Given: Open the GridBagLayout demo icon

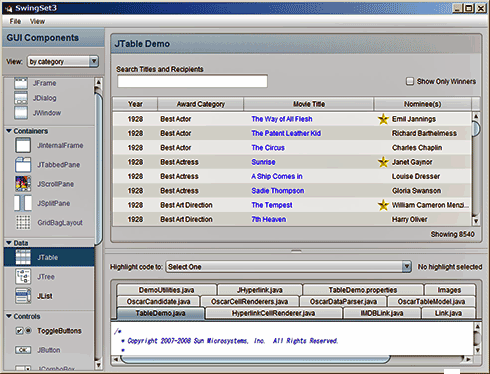Looking at the screenshot, I should click(23, 222).
